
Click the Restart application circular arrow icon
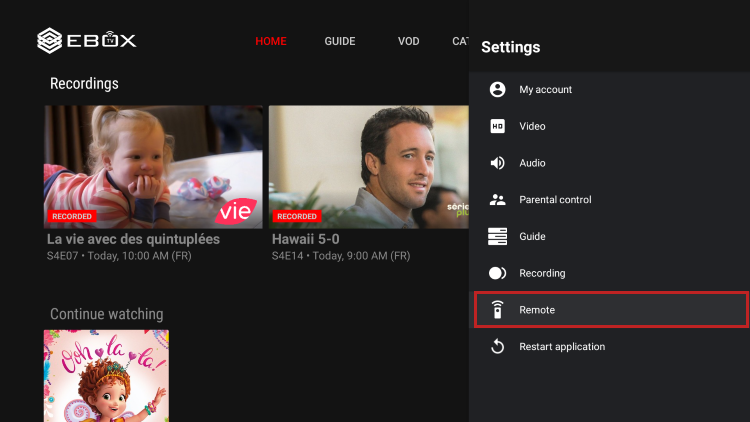pos(497,347)
